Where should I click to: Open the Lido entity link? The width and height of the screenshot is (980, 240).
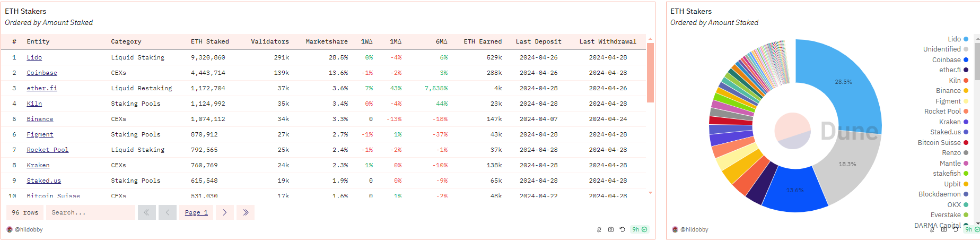[34, 57]
